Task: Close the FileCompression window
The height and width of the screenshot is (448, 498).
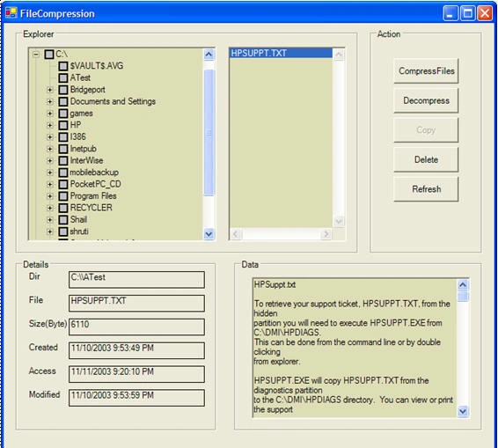Action: 485,13
